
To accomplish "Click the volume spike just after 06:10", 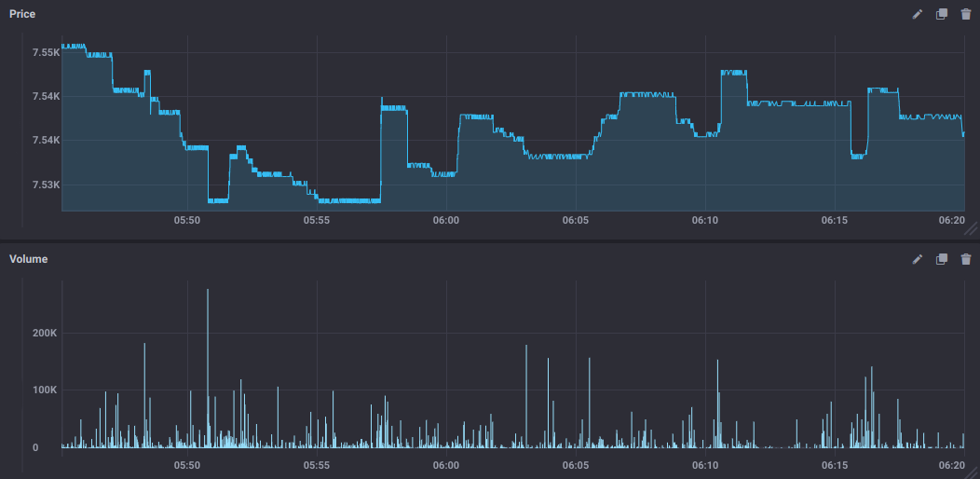I will 717,404.
